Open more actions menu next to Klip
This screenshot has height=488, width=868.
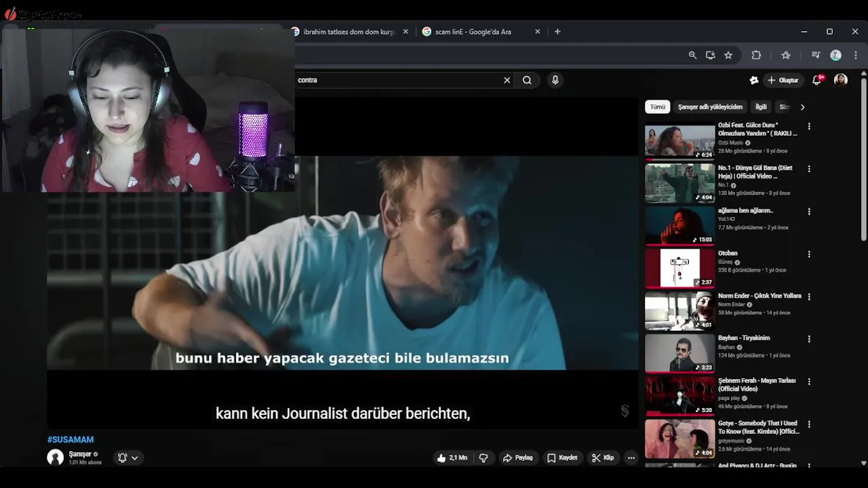point(631,458)
